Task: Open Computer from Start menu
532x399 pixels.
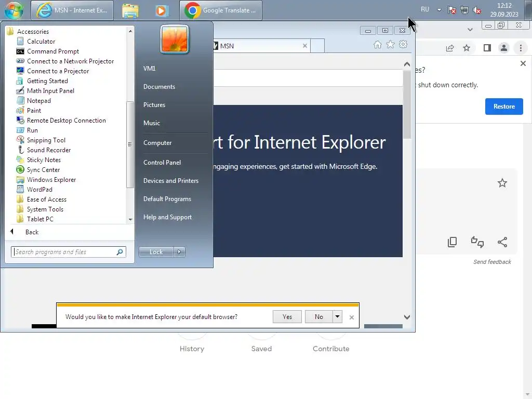Action: 157,143
